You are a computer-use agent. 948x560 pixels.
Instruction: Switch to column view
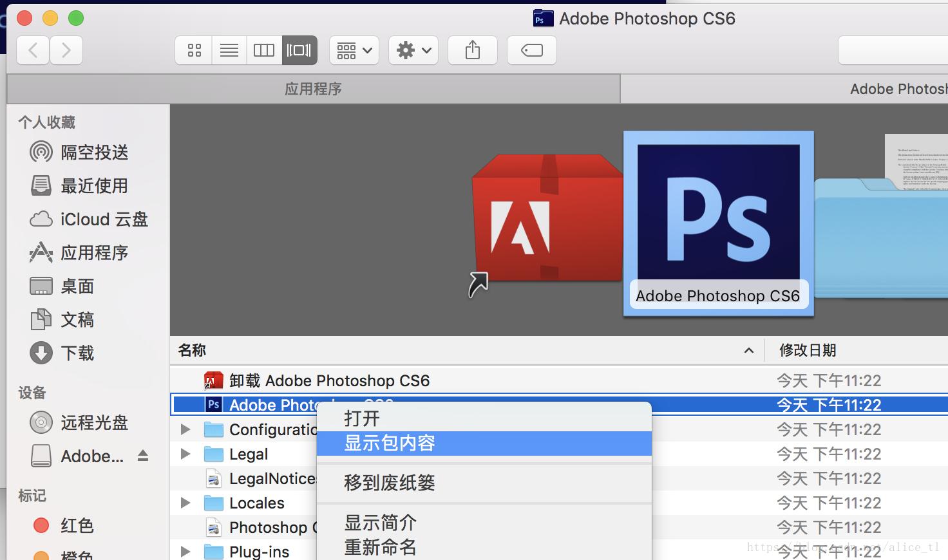click(264, 50)
